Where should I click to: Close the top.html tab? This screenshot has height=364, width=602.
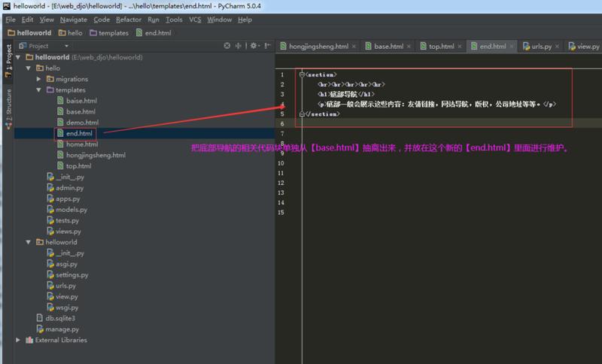click(x=460, y=47)
